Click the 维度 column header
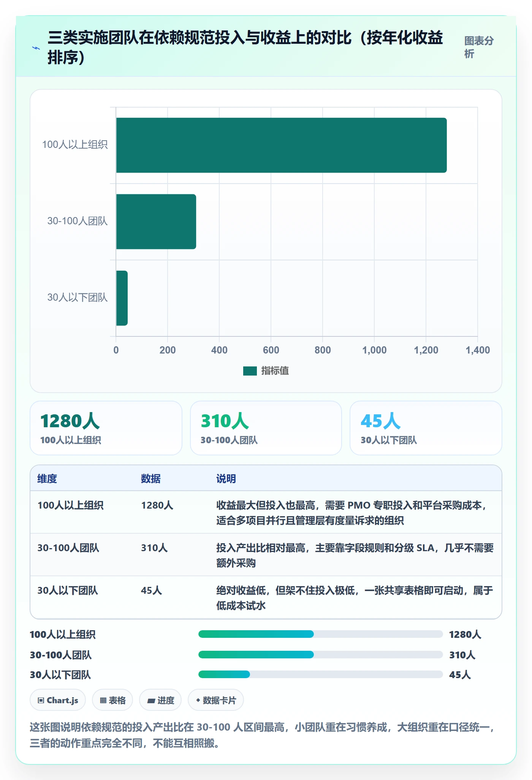This screenshot has width=532, height=780. coord(47,479)
